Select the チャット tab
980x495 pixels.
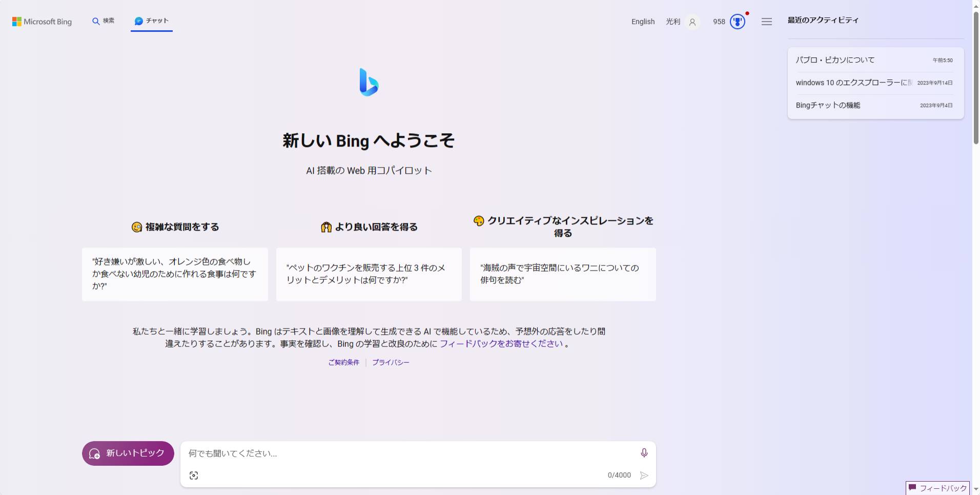point(152,21)
